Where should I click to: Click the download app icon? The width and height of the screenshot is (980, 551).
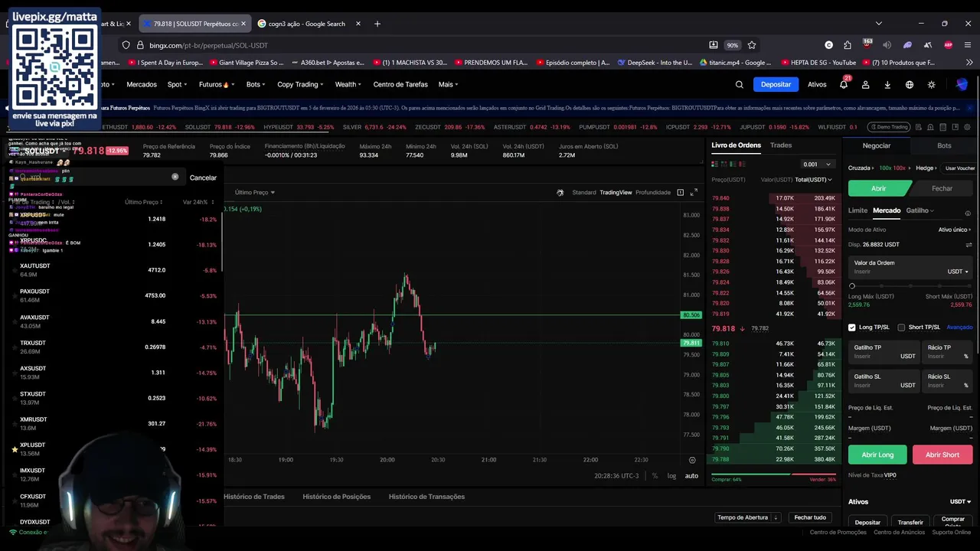click(887, 84)
